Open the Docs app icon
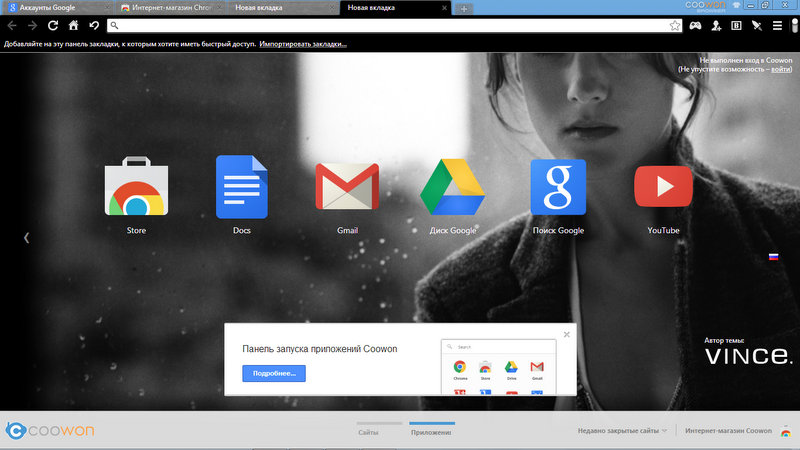 242,187
